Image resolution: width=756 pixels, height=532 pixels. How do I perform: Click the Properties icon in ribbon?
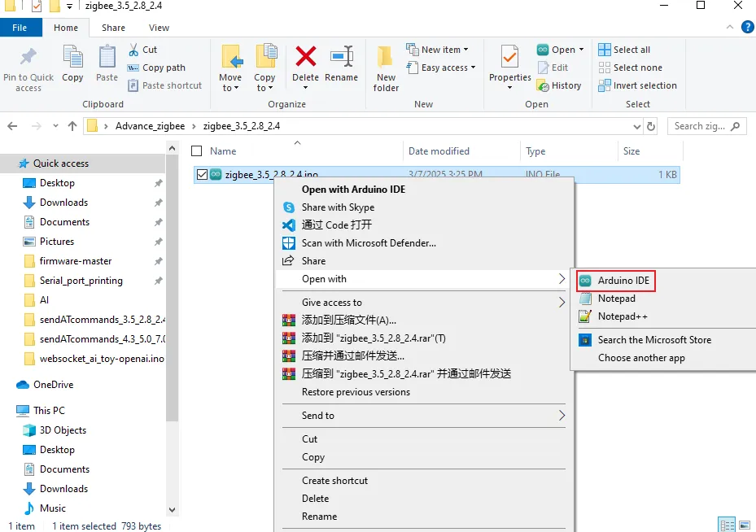pyautogui.click(x=509, y=58)
